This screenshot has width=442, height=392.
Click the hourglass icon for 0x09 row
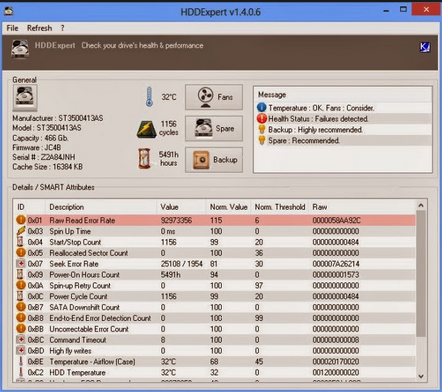(x=20, y=274)
